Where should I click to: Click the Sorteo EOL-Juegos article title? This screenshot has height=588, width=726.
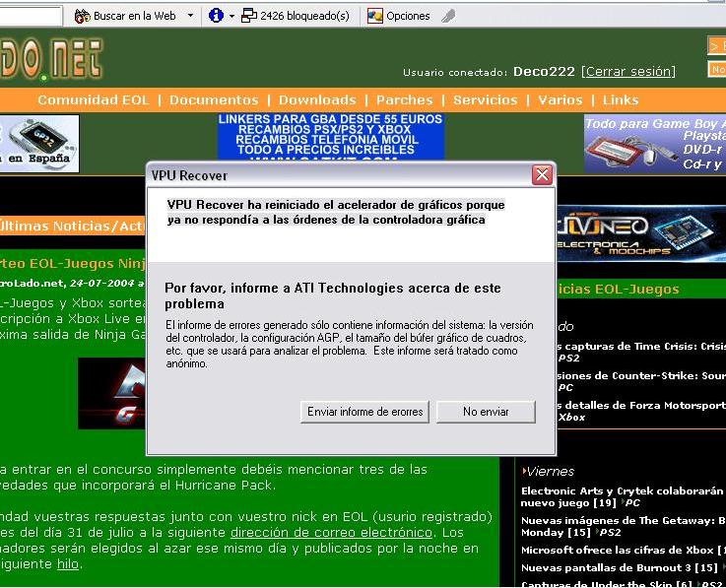point(73,263)
